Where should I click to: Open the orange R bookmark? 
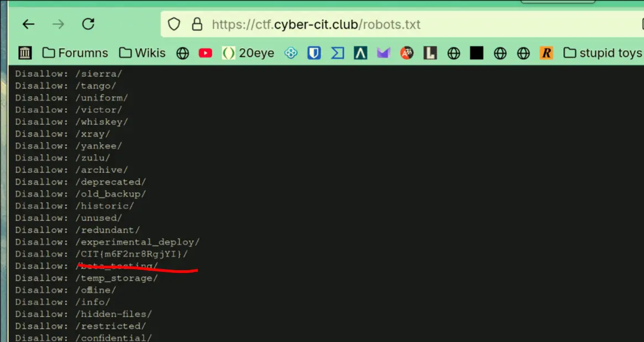click(546, 53)
